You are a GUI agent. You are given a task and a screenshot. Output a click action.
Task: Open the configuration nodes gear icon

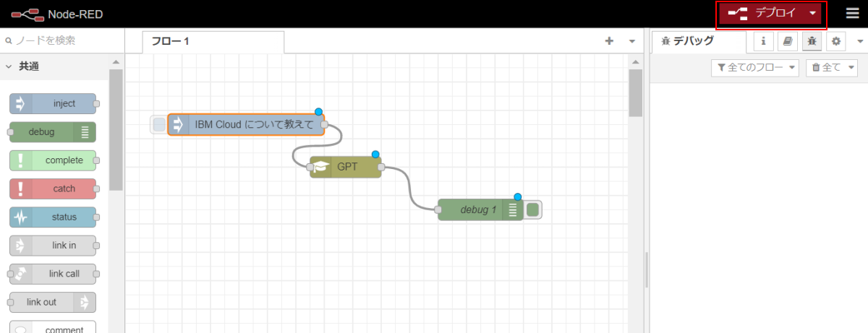click(x=835, y=42)
